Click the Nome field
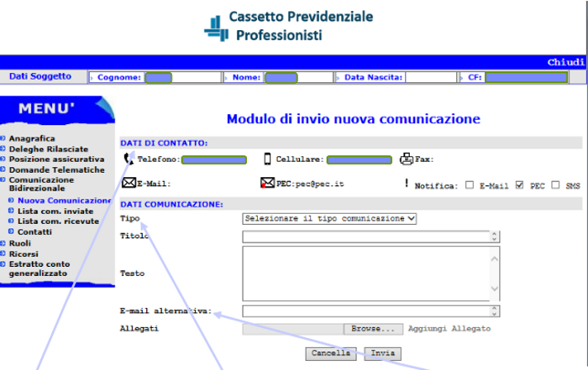This screenshot has height=370, width=588. (298, 77)
